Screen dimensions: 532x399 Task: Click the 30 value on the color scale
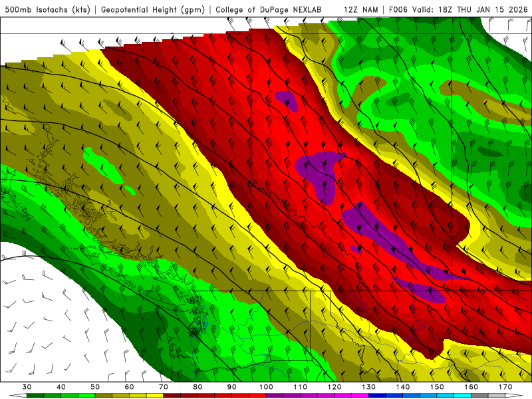[27, 387]
